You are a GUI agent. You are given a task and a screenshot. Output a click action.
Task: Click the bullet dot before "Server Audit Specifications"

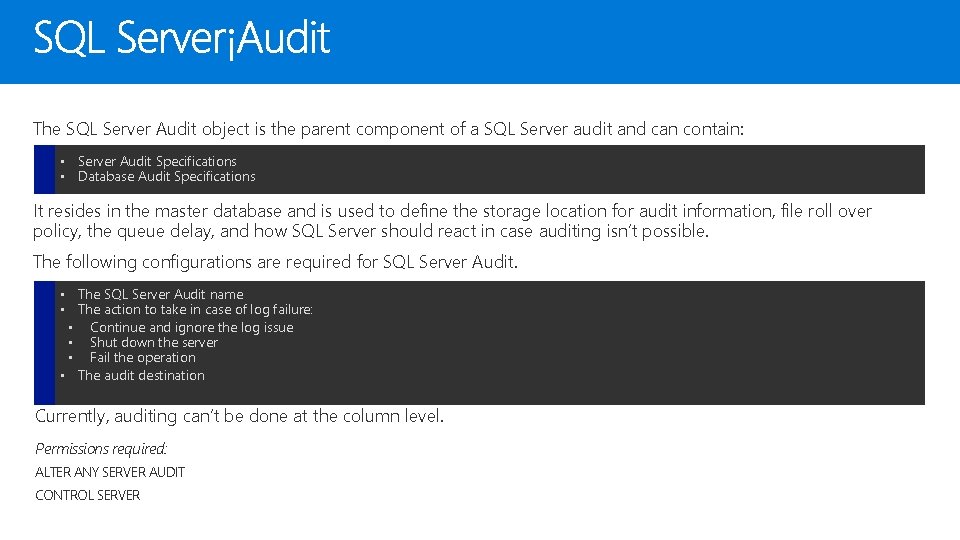click(61, 161)
